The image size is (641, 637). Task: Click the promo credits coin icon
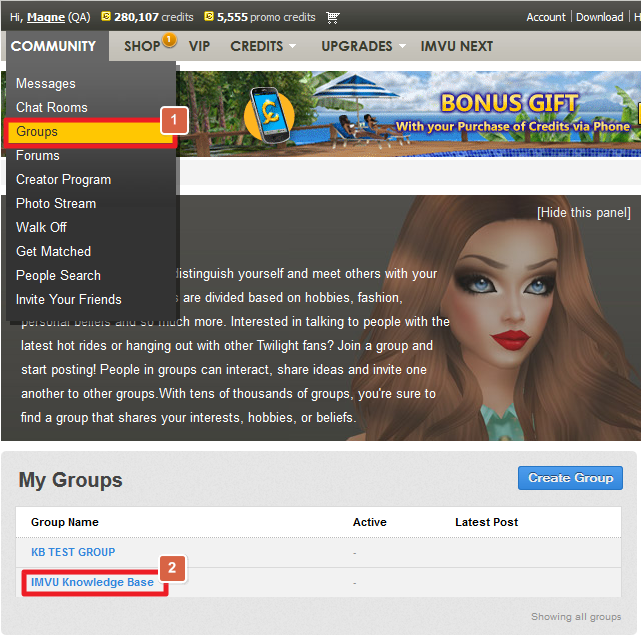[209, 16]
